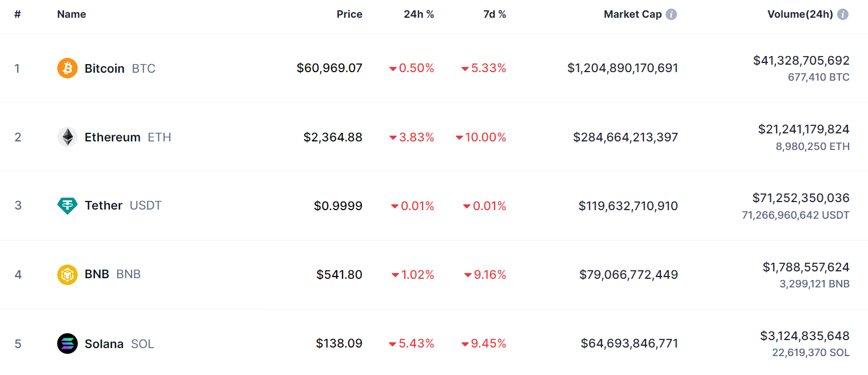Image resolution: width=868 pixels, height=375 pixels.
Task: Sort table by Name column header
Action: [x=71, y=14]
